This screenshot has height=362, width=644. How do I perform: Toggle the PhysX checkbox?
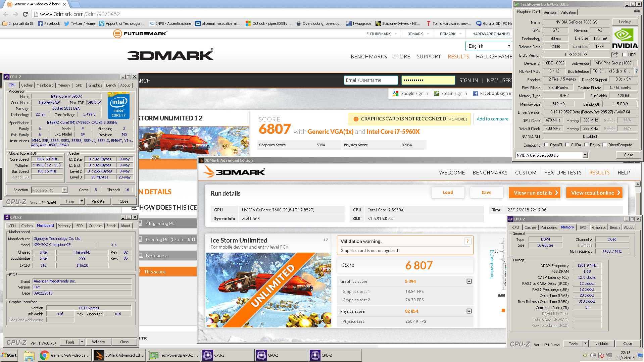[x=586, y=145]
